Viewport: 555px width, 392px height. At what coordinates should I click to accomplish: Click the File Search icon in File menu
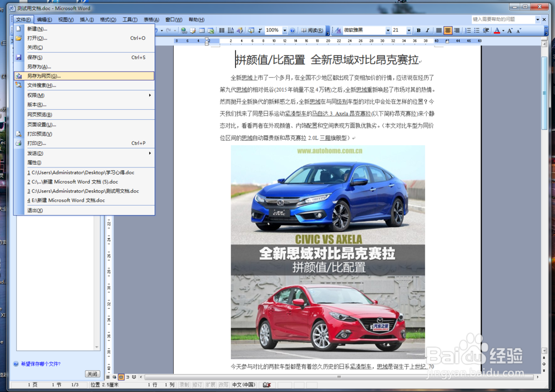coord(19,85)
